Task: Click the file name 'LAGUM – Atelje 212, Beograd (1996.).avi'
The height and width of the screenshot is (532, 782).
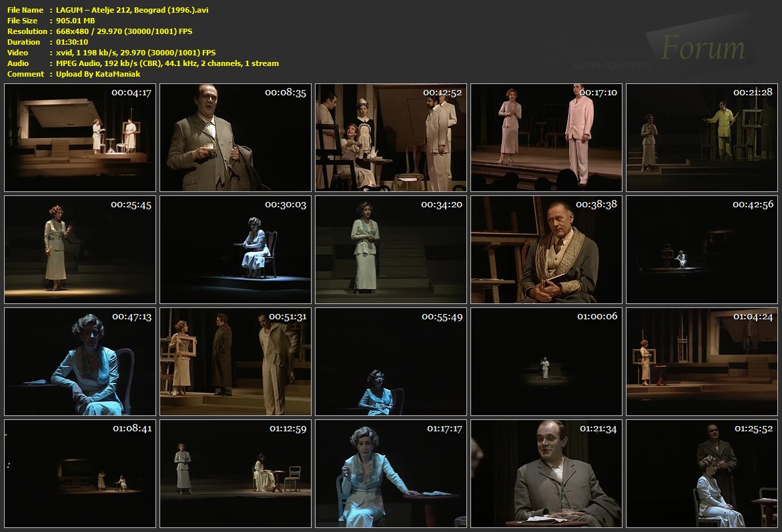Action: pos(132,10)
